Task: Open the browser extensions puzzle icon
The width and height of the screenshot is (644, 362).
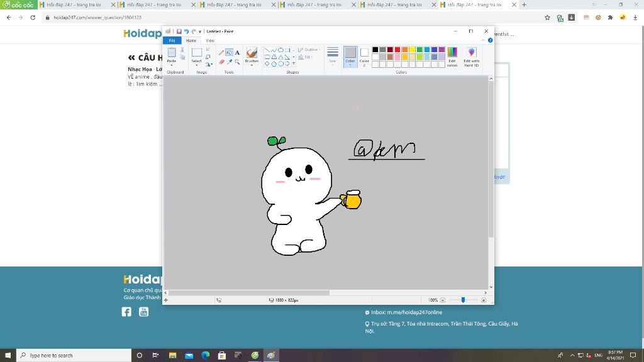Action: (x=610, y=17)
